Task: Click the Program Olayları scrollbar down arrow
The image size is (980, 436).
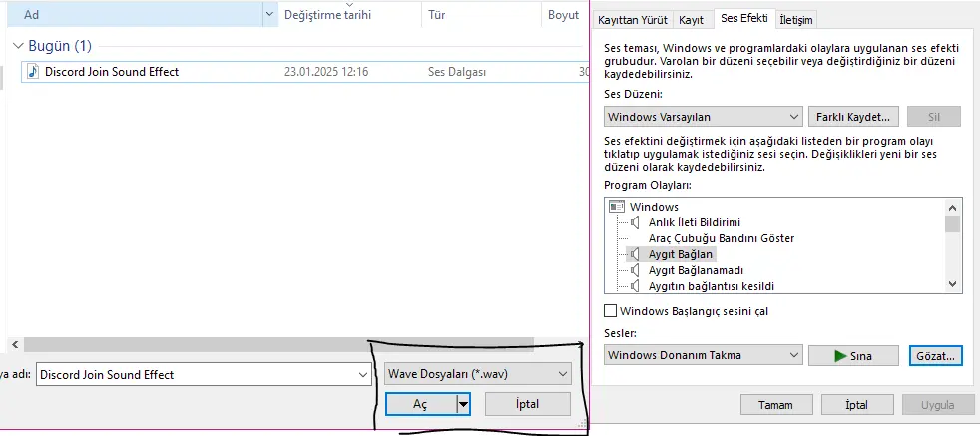Action: (x=952, y=283)
